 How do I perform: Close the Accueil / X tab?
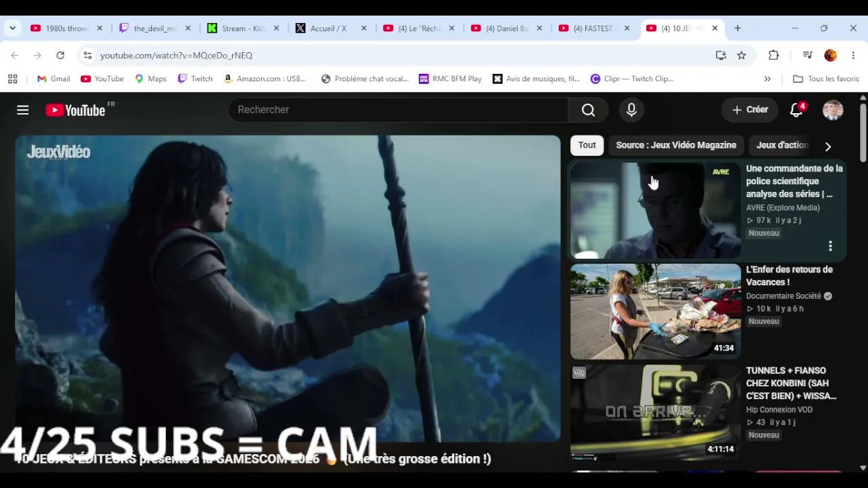[364, 28]
